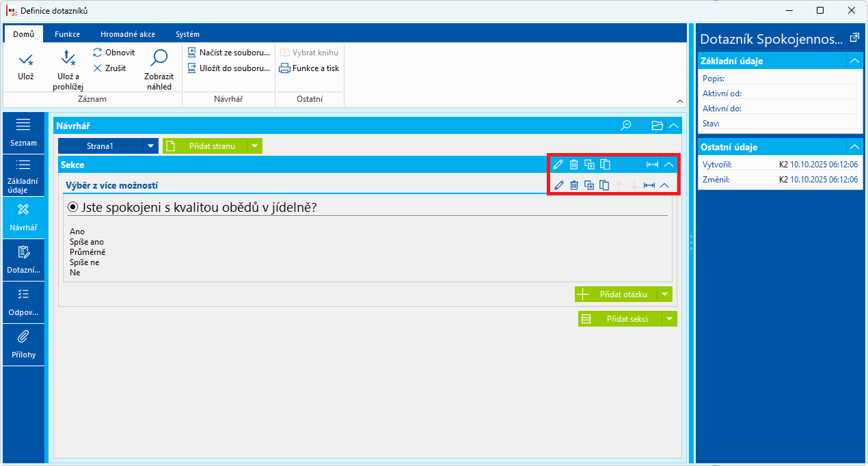Click Vybrat knihu
The width and height of the screenshot is (868, 466).
tap(309, 53)
